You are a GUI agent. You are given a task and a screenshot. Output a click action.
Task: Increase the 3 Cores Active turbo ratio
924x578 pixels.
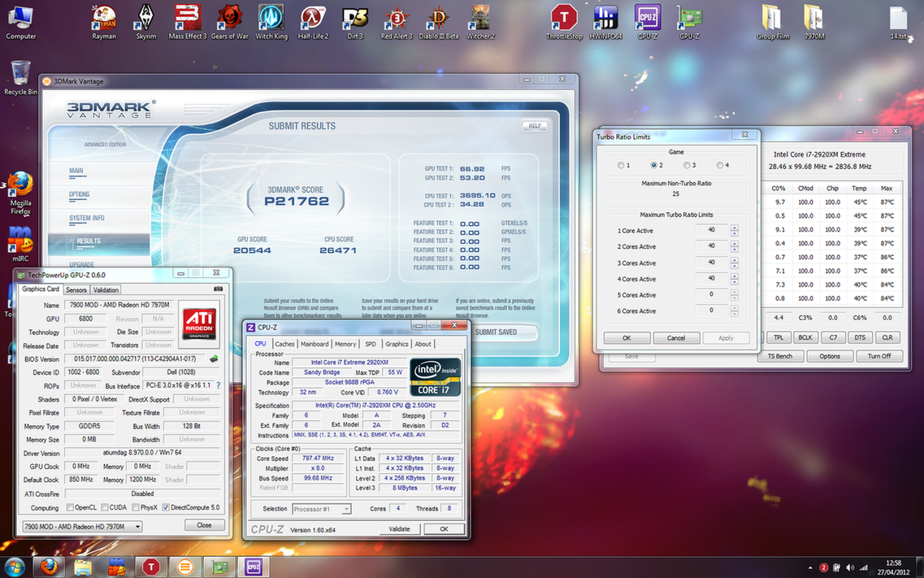735,260
